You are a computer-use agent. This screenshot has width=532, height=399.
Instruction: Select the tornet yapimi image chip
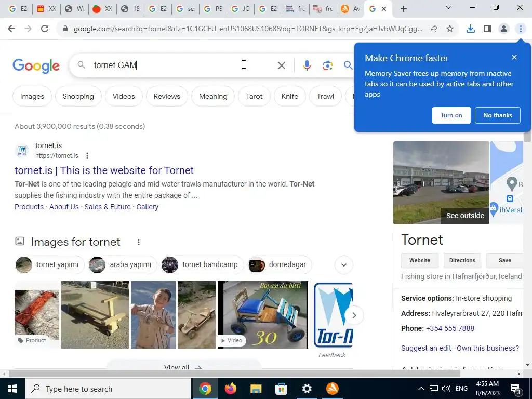click(49, 264)
